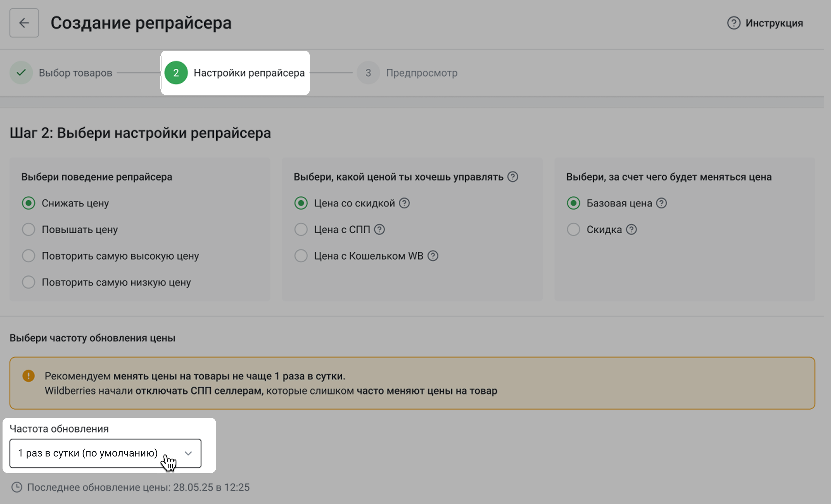The height and width of the screenshot is (504, 831).
Task: Choose Повторить самую низкую цену
Action: click(x=106, y=282)
